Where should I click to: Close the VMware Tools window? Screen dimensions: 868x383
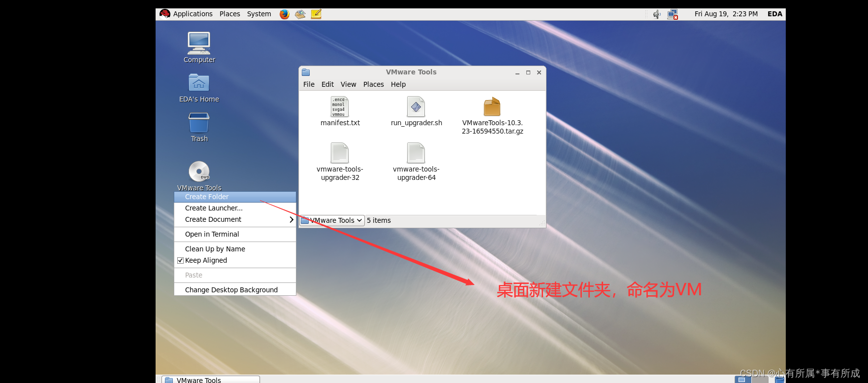(x=539, y=72)
